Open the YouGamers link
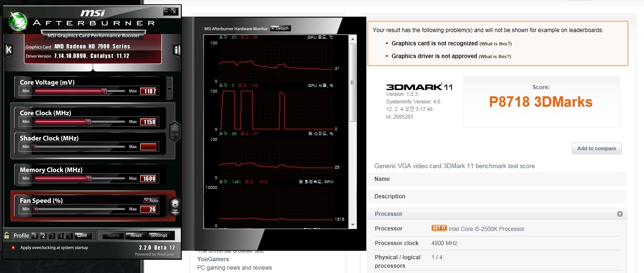 click(x=213, y=259)
